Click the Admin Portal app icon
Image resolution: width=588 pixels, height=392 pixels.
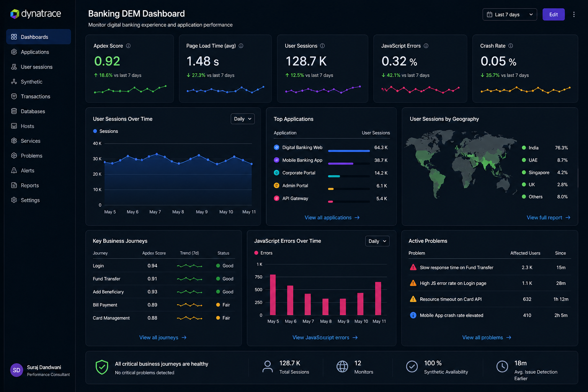click(276, 185)
